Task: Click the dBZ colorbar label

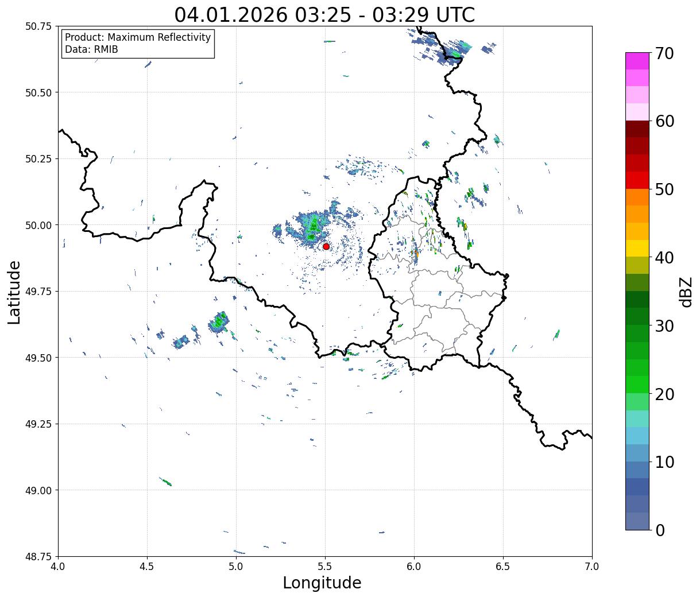Action: click(686, 291)
